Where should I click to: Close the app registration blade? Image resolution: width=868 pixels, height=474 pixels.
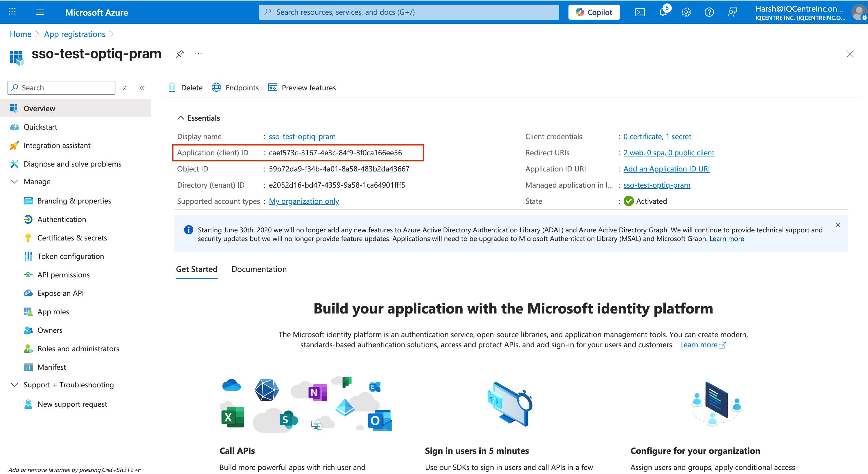point(850,54)
